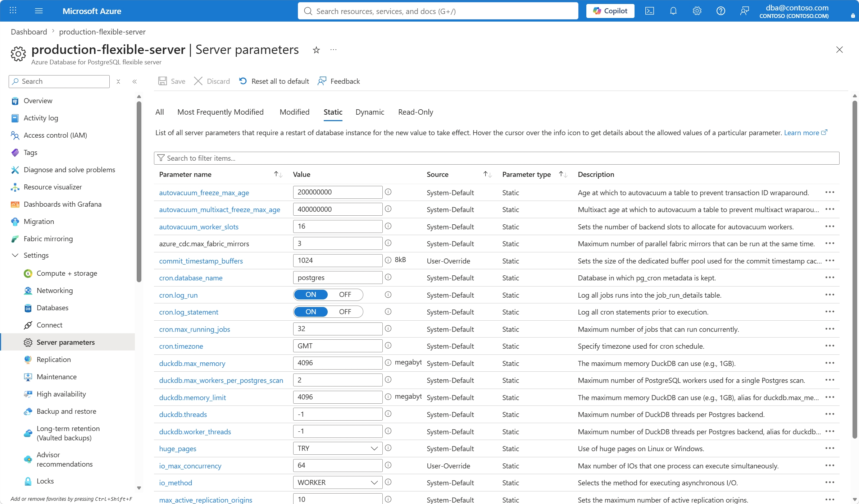The image size is (859, 504).
Task: Open row menu for duckdb.threads
Action: click(x=830, y=414)
